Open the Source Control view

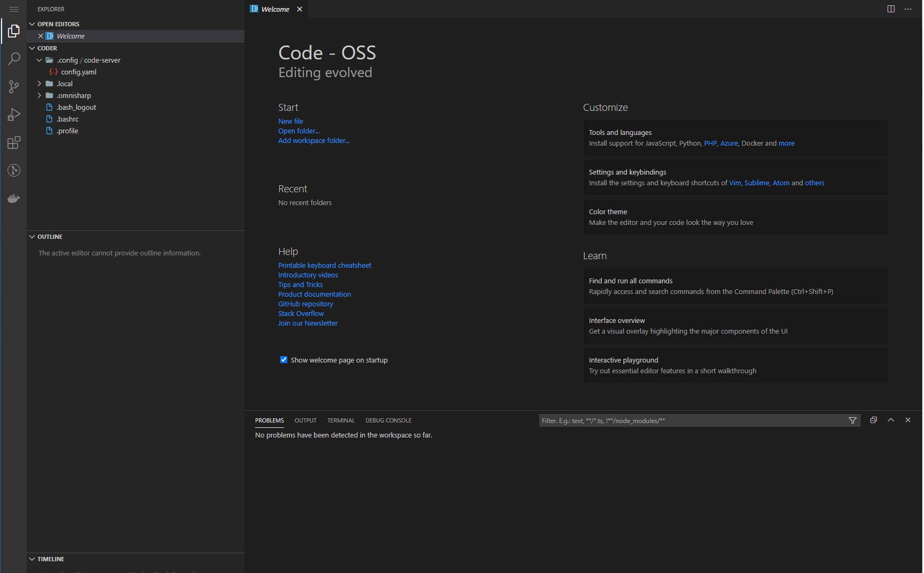(14, 87)
